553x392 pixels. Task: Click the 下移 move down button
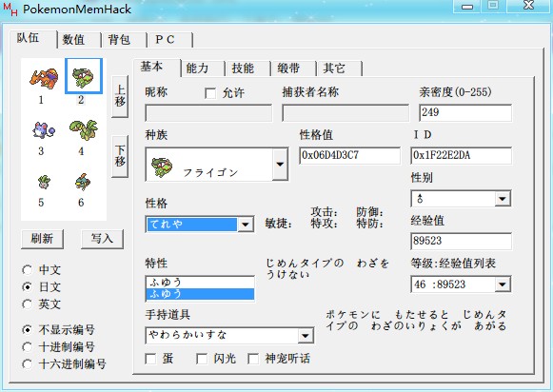[120, 156]
